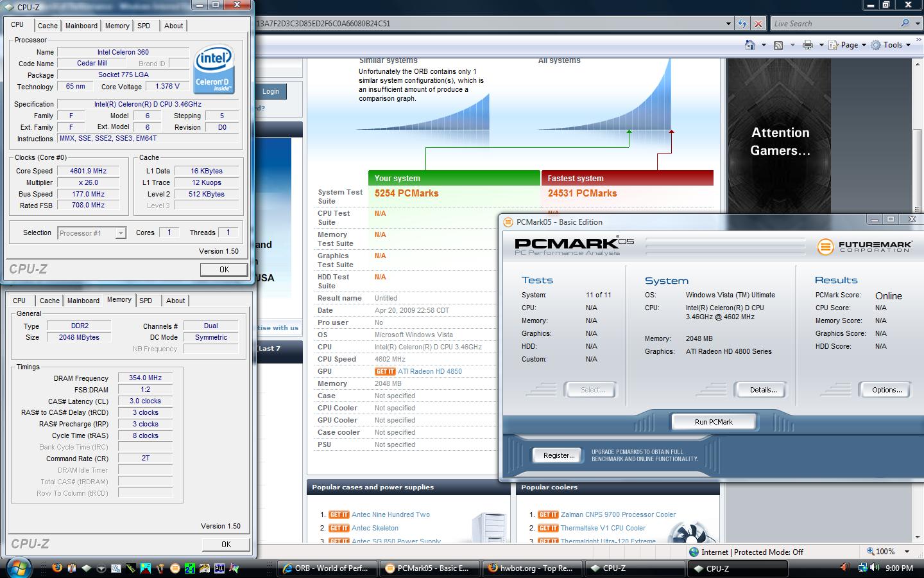Click the RSS Feeds icon in IE toolbar
The width and height of the screenshot is (924, 578).
(x=778, y=45)
